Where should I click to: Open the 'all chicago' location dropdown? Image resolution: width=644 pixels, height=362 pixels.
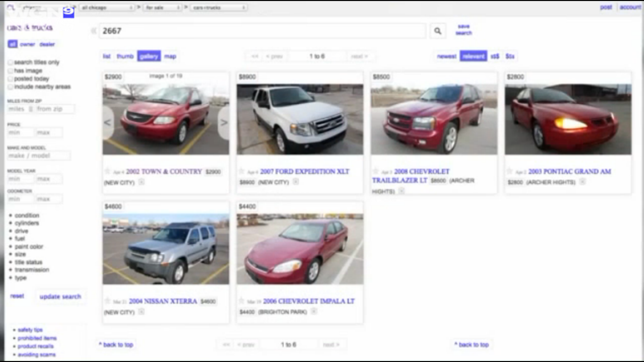click(x=107, y=7)
